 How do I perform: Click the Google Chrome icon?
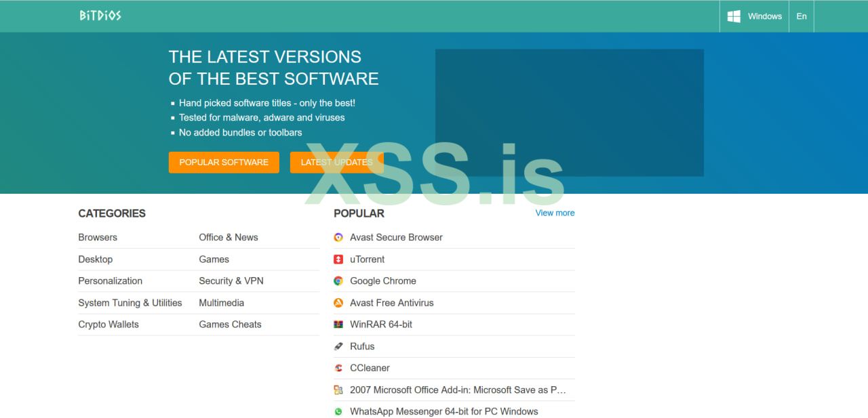(338, 280)
